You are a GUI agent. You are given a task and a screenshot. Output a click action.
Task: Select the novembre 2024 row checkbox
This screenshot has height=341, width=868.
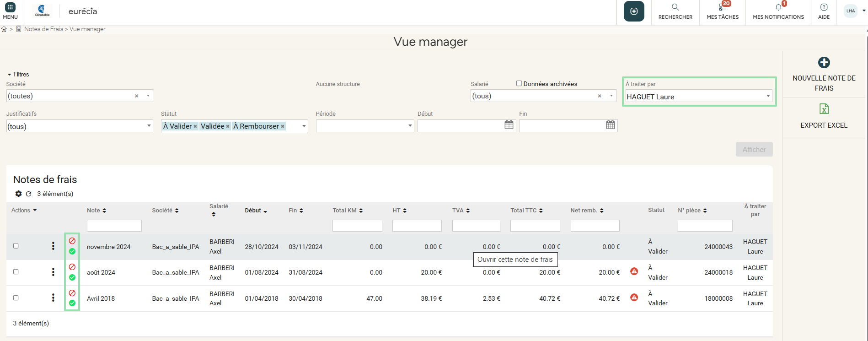pos(16,246)
